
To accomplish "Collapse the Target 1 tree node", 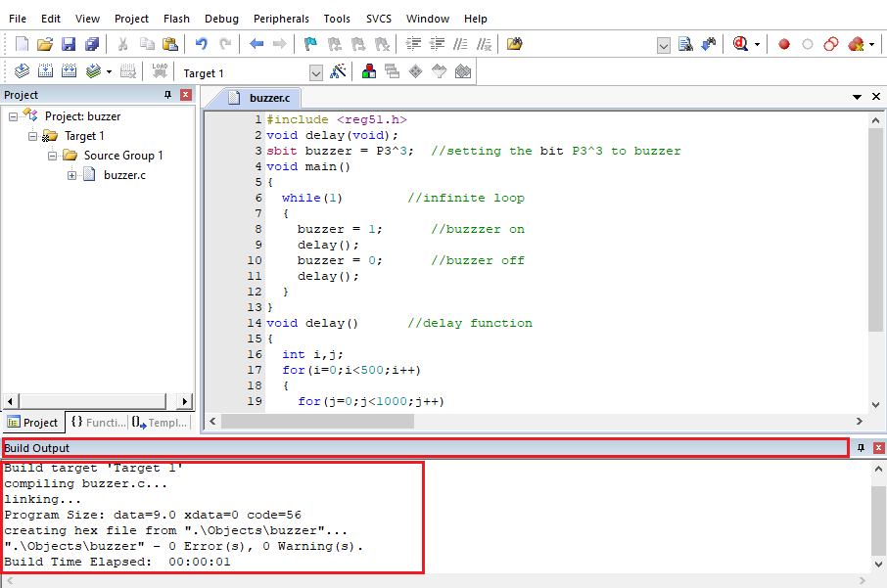I will (33, 136).
